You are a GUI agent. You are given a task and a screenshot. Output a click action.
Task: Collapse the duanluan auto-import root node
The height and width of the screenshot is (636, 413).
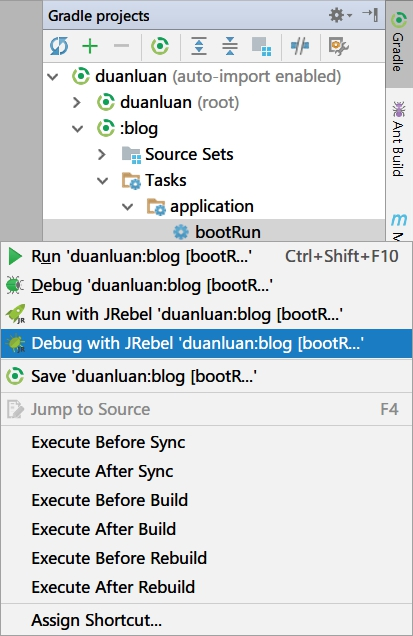click(53, 77)
